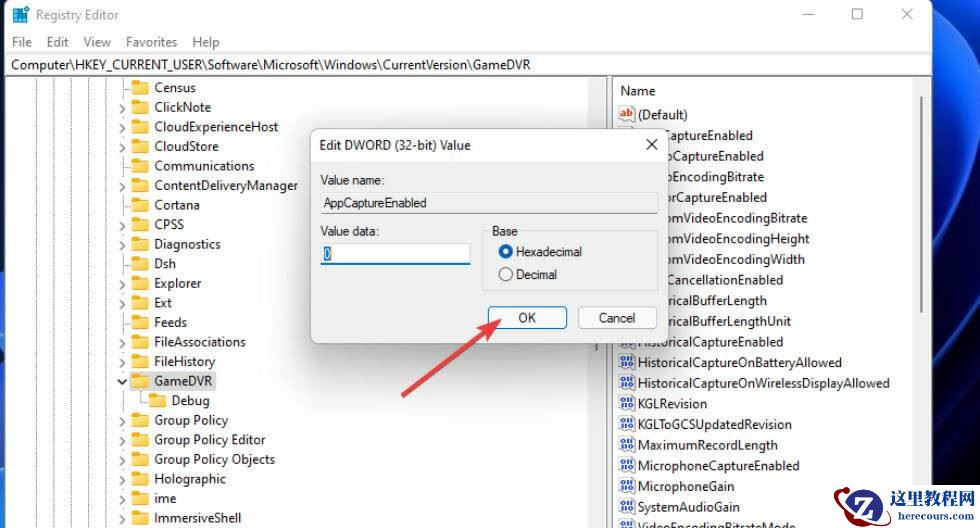
Task: Click the CloudExperienceHost folder icon
Action: click(x=140, y=126)
